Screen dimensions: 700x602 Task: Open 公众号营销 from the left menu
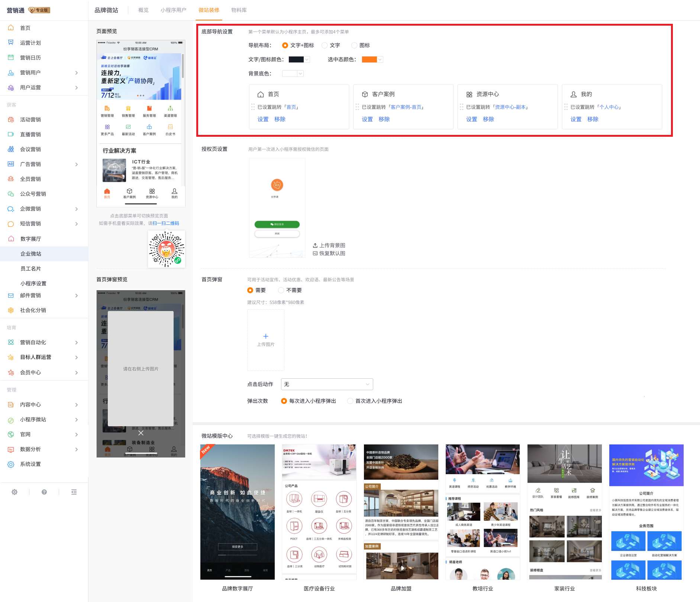(x=33, y=194)
